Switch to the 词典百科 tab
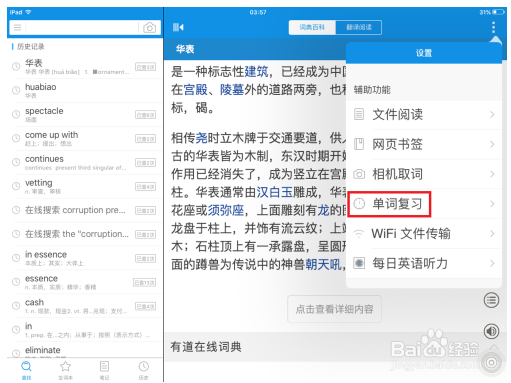This screenshot has height=383, width=511. click(x=312, y=27)
